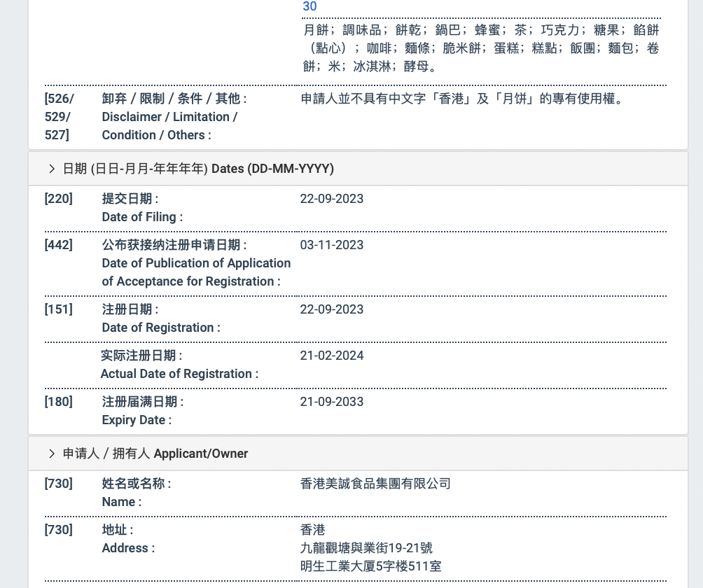Click the goods list starting with 月餅
The height and width of the screenshot is (588, 703).
tap(481, 48)
